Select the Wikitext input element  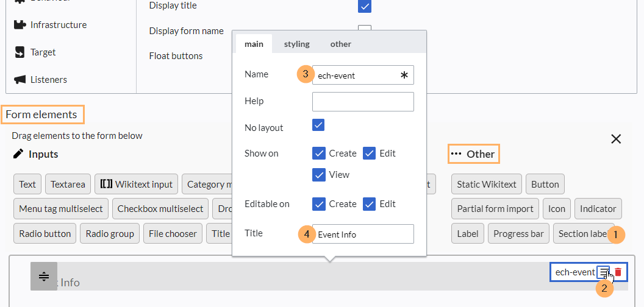[x=137, y=185]
